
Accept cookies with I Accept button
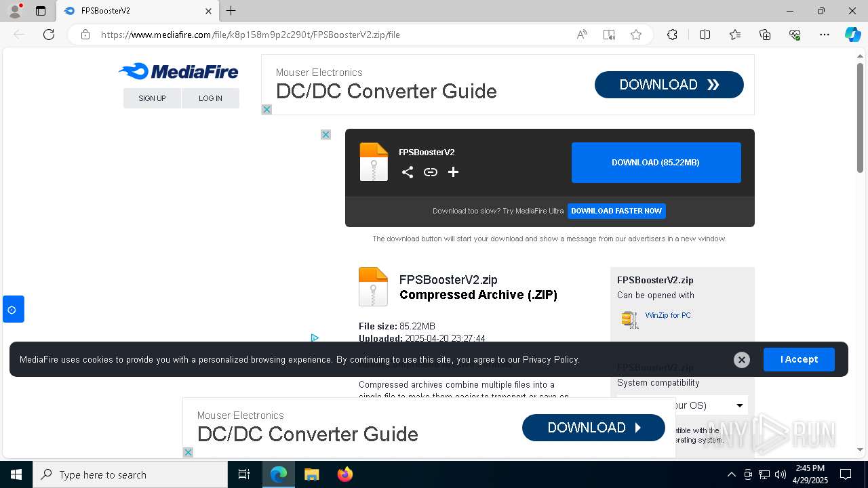[799, 359]
